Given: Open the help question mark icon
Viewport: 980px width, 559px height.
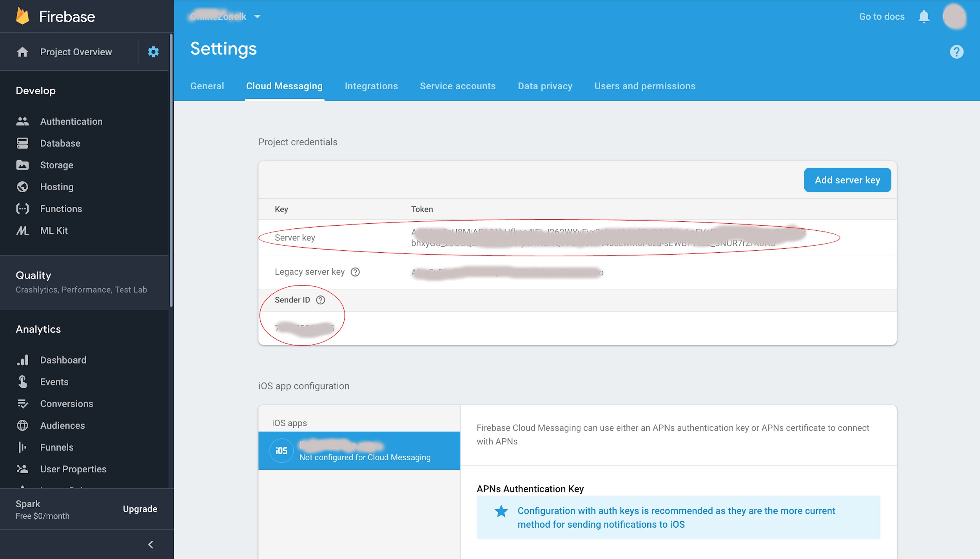Looking at the screenshot, I should [956, 52].
